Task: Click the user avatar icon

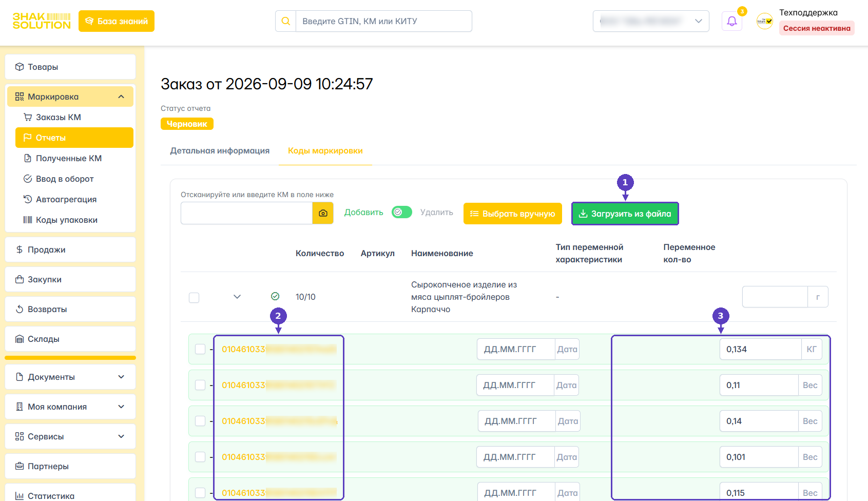Action: tap(765, 21)
